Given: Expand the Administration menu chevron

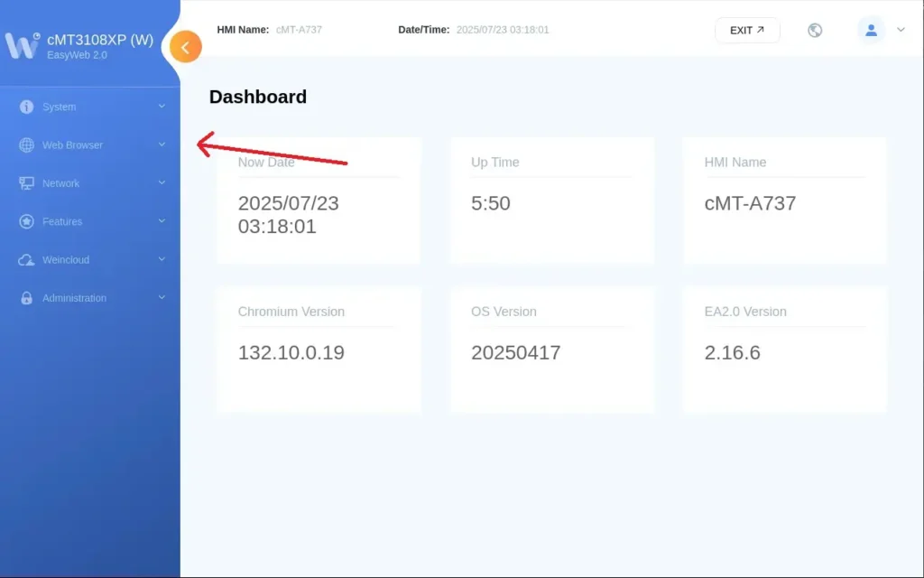Looking at the screenshot, I should [162, 298].
